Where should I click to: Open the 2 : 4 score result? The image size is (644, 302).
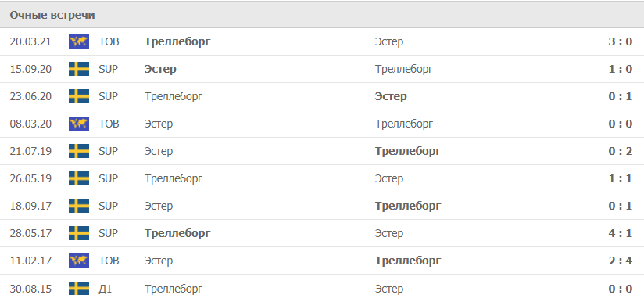point(621,261)
